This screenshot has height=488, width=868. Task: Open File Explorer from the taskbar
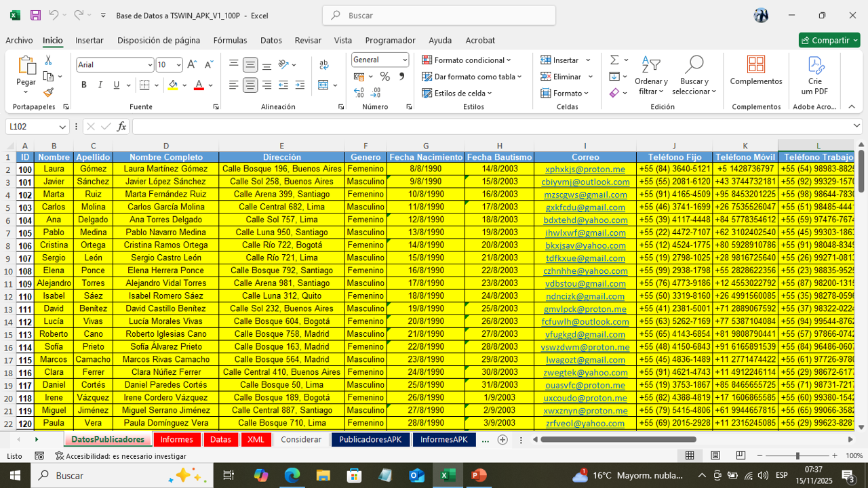(x=323, y=476)
